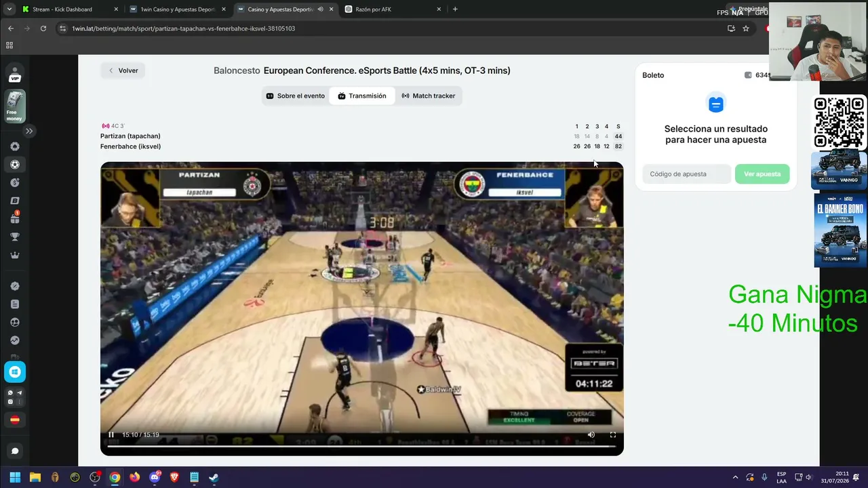This screenshot has width=868, height=488.
Task: Switch to Sobre el evento tab
Action: [296, 96]
